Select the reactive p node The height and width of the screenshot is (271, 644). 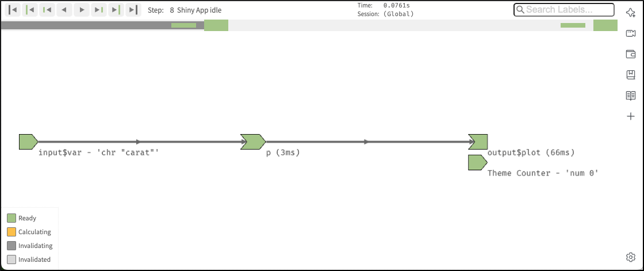pos(252,142)
